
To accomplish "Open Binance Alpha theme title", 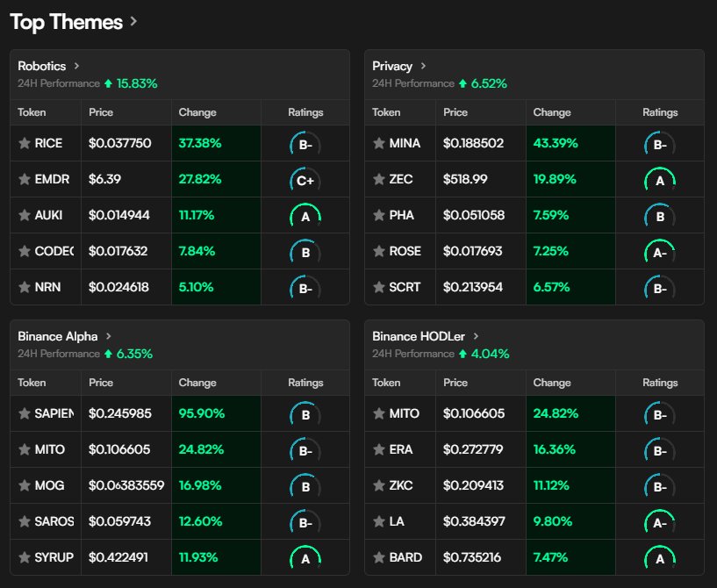I will point(58,336).
